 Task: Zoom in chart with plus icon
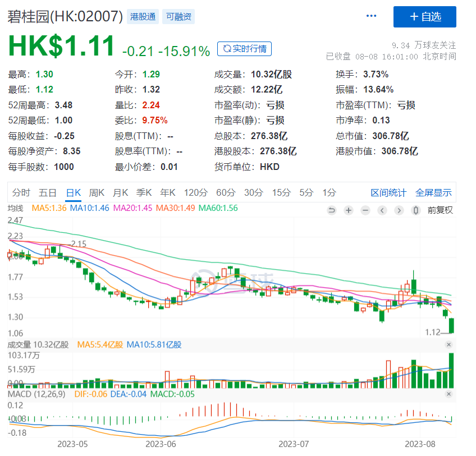(349, 210)
